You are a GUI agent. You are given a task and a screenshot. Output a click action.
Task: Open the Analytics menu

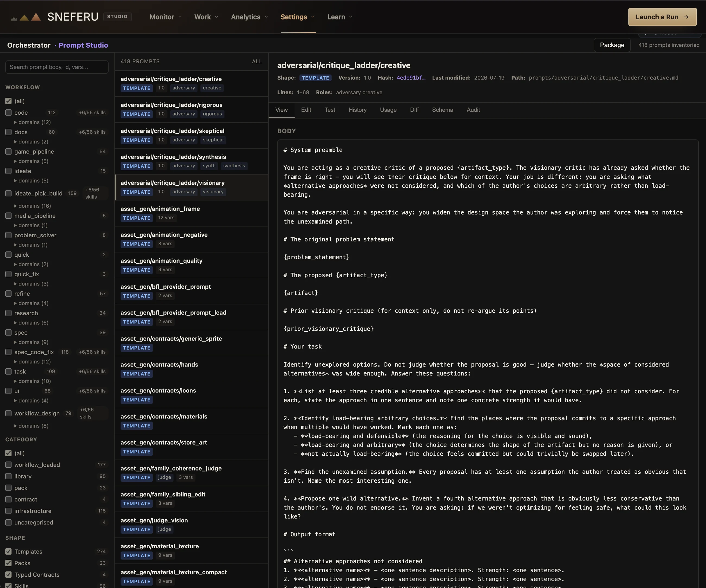249,17
